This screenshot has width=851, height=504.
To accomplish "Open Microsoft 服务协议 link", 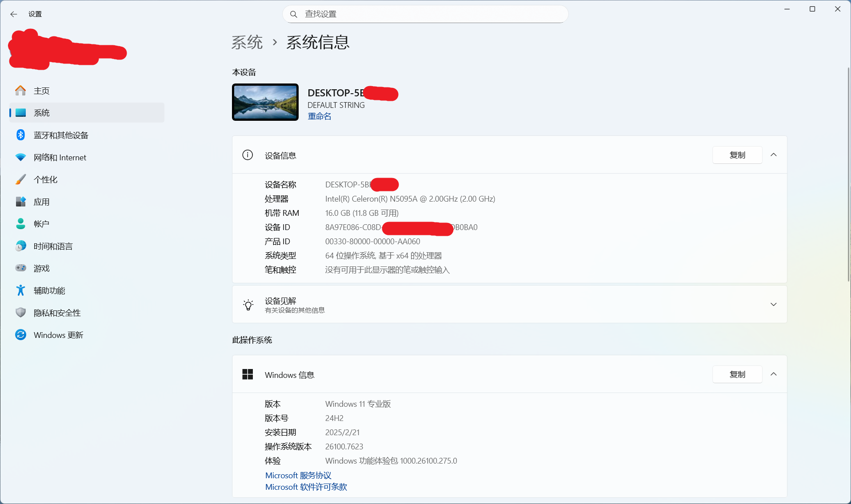I will [298, 476].
